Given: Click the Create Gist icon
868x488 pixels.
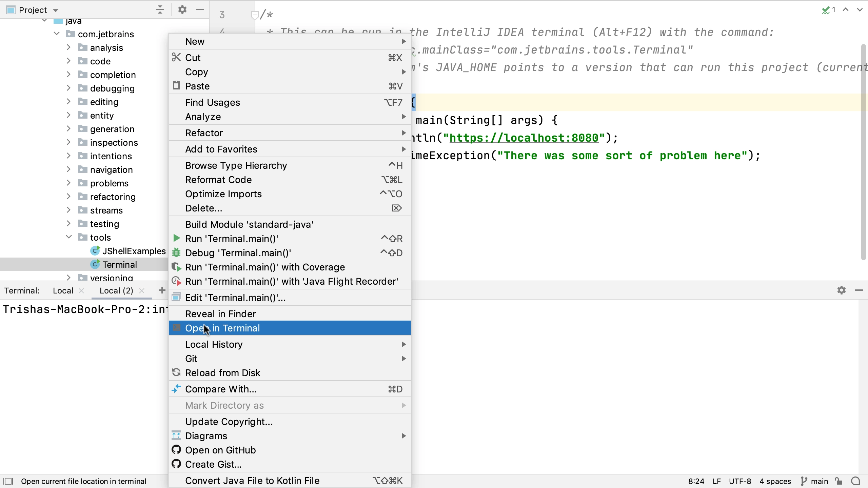Looking at the screenshot, I should coord(176,464).
